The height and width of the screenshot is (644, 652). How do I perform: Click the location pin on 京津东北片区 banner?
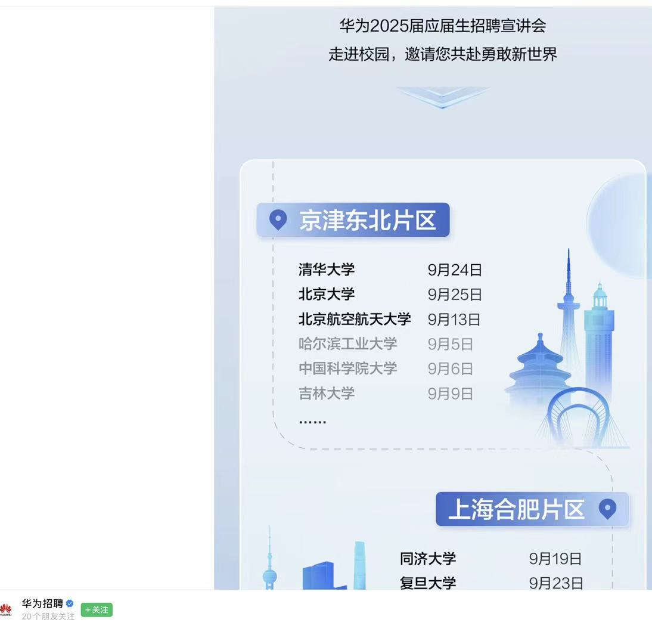point(278,219)
